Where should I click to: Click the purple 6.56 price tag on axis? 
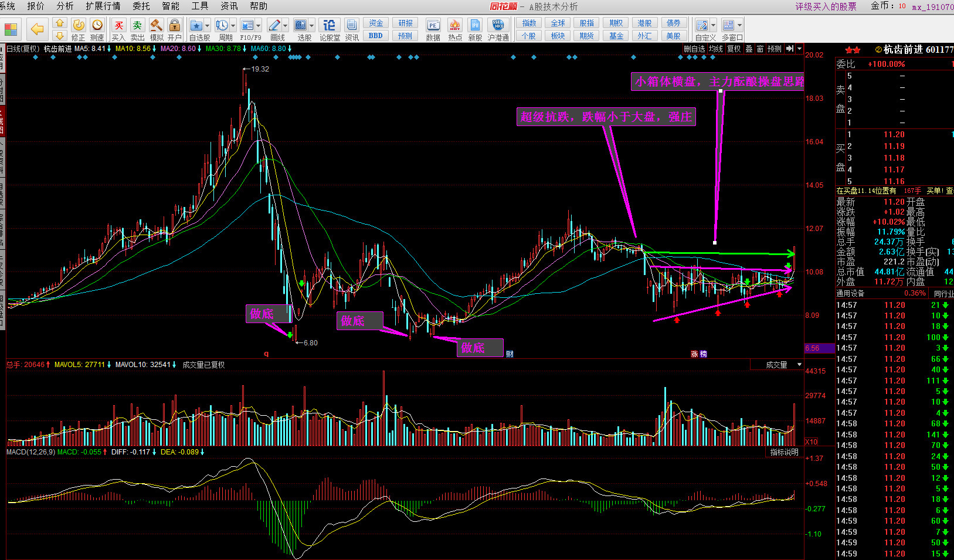click(x=819, y=348)
